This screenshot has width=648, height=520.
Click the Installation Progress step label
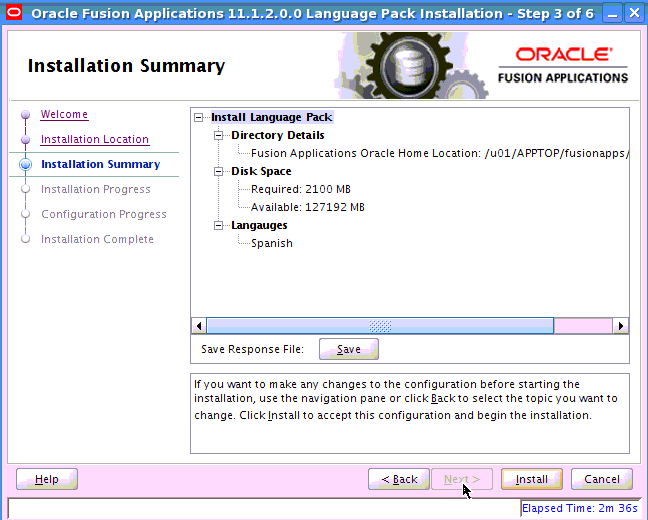(95, 189)
